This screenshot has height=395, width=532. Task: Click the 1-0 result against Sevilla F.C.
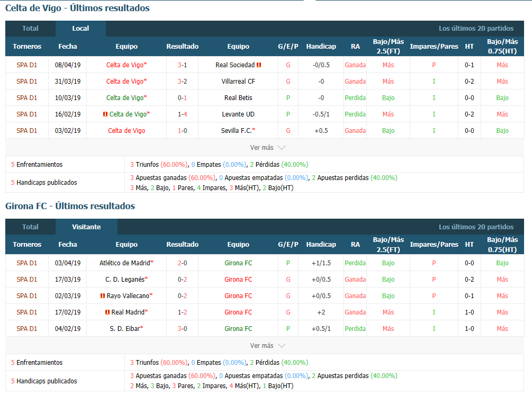pos(182,131)
